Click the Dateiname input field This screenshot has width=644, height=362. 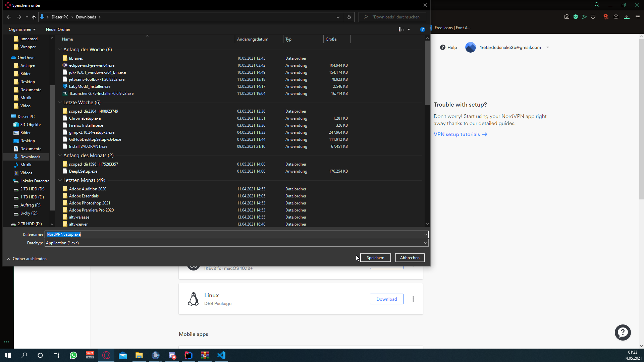click(235, 234)
